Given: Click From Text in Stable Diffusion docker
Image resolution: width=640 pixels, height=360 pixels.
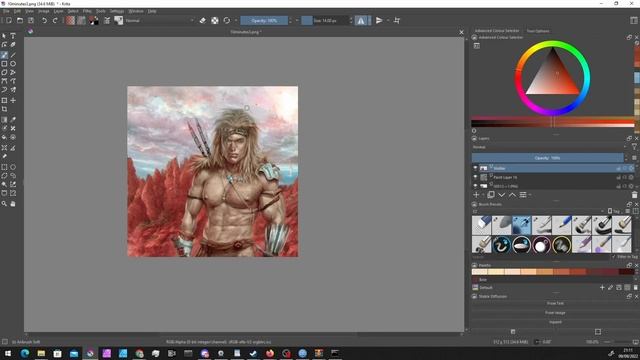Looking at the screenshot, I should pos(555,303).
